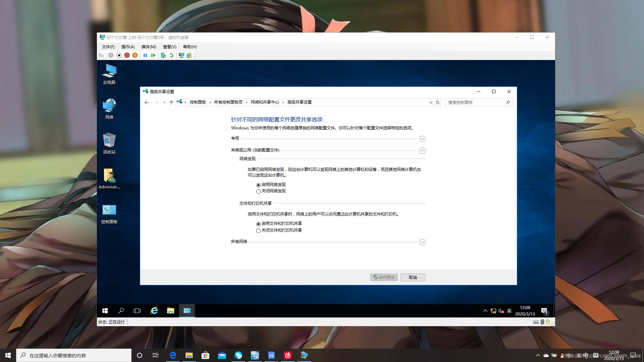Image resolution: width=644 pixels, height=362 pixels.
Task: Open the 操作(A) menu
Action: point(128,47)
